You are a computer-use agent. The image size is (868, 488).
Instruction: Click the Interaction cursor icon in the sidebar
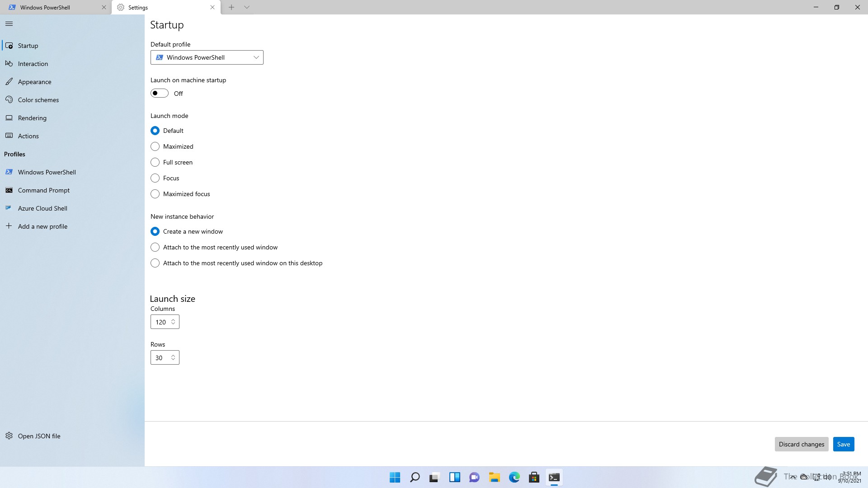point(9,64)
